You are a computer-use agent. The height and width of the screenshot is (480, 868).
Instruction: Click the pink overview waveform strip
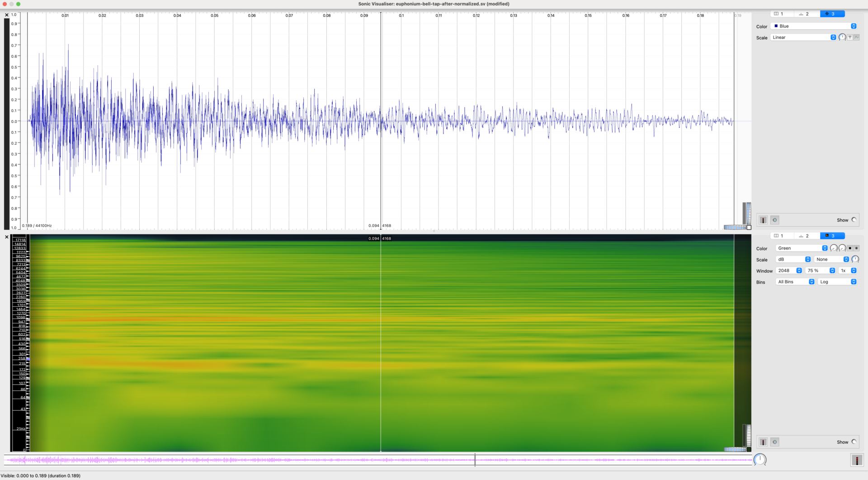[x=377, y=460]
